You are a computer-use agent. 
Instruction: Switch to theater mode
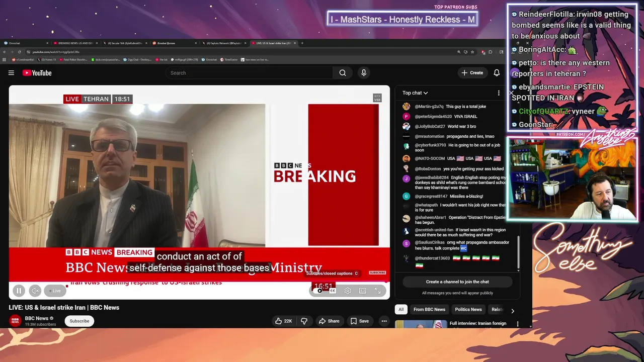[362, 291]
